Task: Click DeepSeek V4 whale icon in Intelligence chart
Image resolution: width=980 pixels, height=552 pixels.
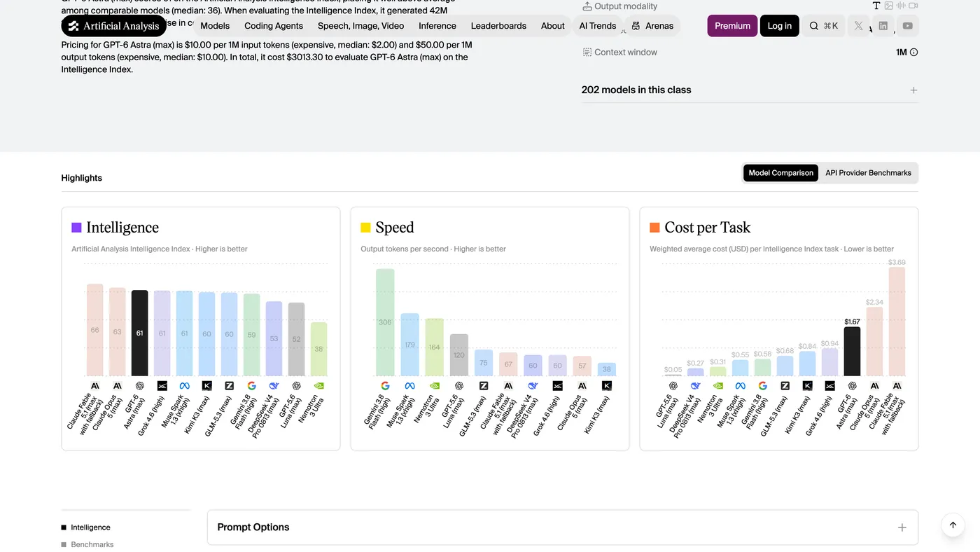Action: [x=274, y=386]
